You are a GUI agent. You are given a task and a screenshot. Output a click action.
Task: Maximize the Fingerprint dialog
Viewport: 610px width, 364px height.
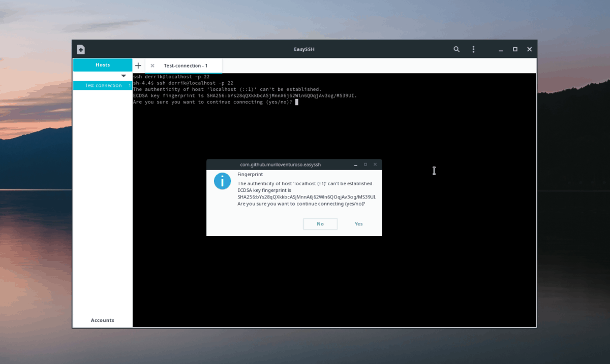365,164
